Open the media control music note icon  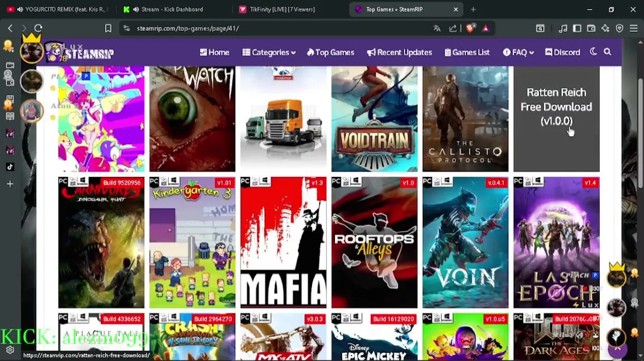[563, 29]
